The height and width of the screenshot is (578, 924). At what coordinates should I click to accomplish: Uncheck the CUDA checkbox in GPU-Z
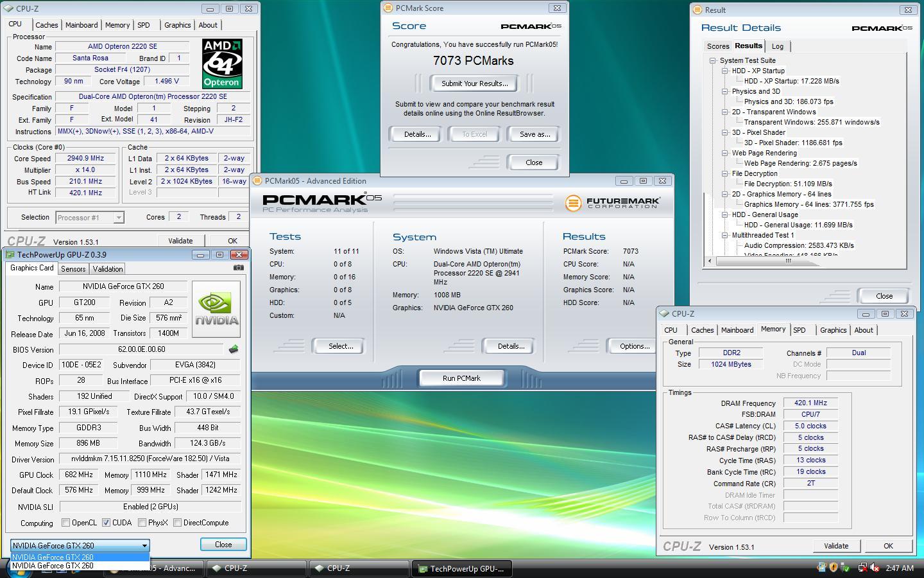coord(106,523)
